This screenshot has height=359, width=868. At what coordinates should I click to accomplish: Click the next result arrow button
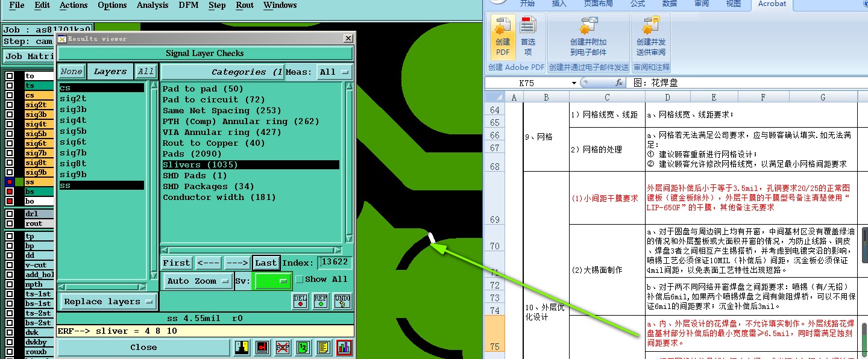click(x=237, y=263)
